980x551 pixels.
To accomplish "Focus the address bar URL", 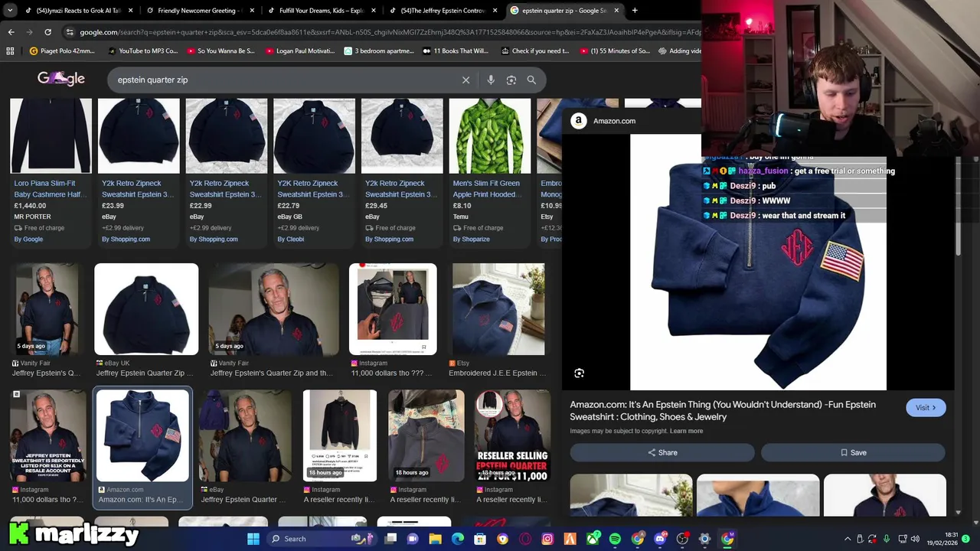I will pos(390,32).
